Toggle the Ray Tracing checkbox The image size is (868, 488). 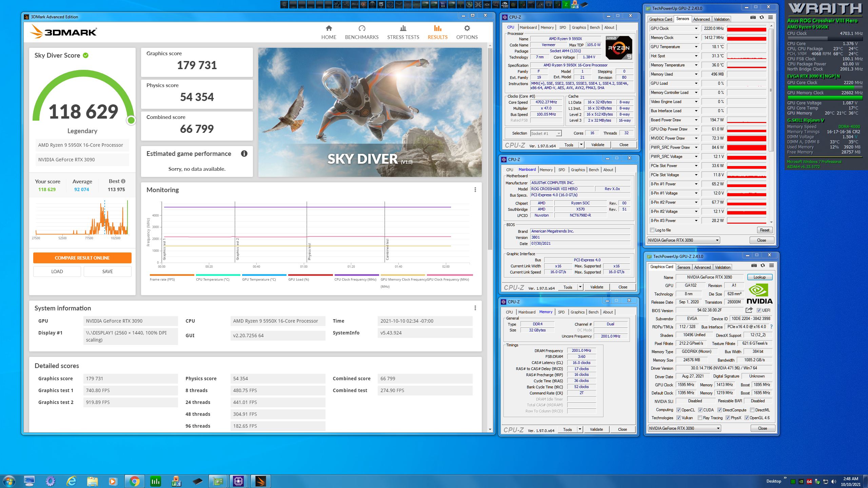click(700, 418)
